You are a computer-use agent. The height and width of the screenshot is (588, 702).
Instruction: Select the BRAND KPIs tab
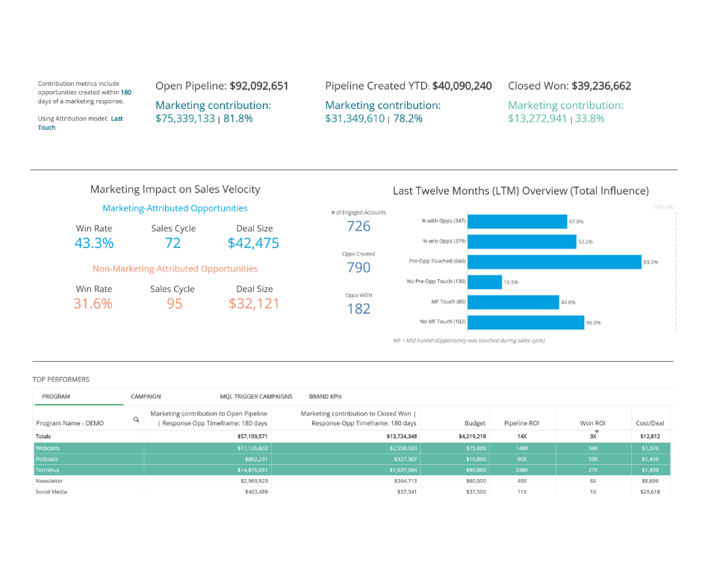[326, 396]
